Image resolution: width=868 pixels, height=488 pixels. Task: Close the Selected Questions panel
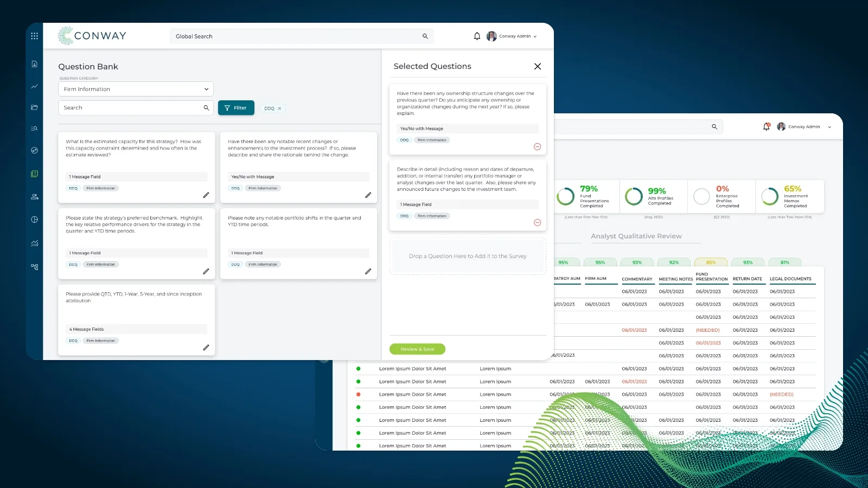coord(537,66)
